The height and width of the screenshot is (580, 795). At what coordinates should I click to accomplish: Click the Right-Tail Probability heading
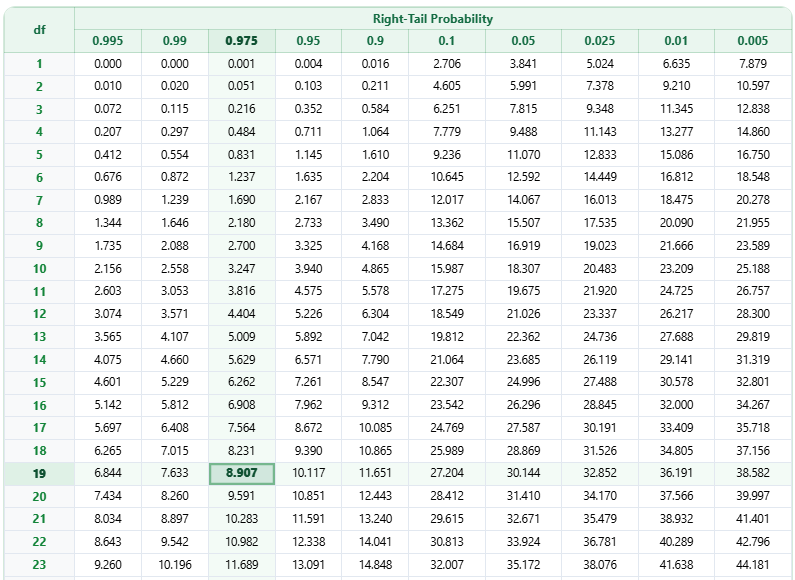pyautogui.click(x=433, y=19)
